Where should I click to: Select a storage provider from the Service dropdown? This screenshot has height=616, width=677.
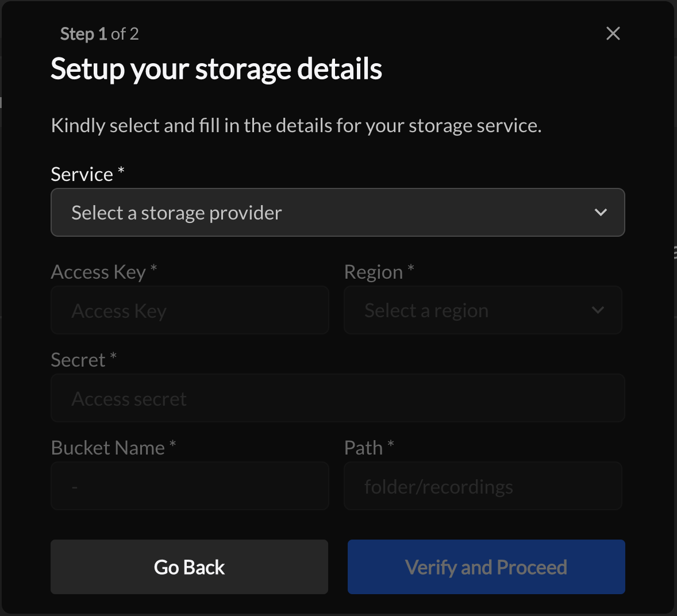338,212
